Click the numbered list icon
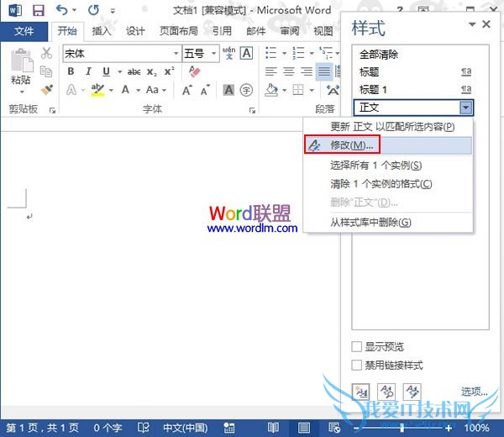 click(x=298, y=53)
